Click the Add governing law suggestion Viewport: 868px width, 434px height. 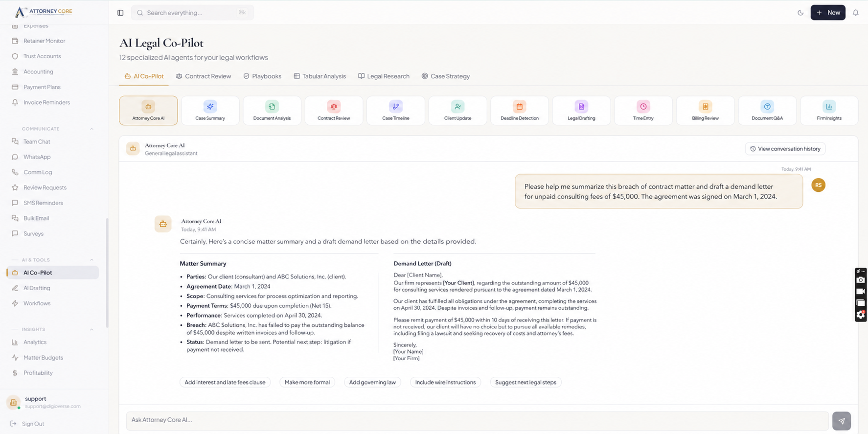click(372, 383)
